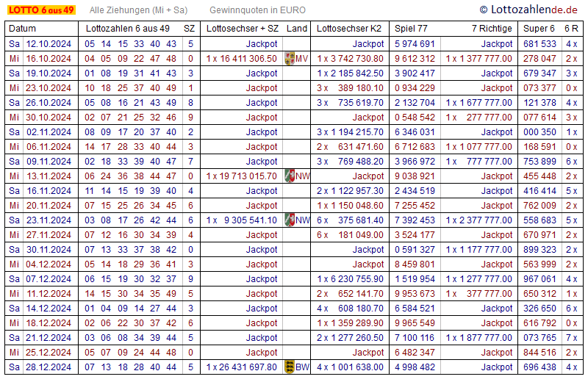The height and width of the screenshot is (382, 588).
Task: Select the 28.12.2024 draw date
Action: click(x=49, y=367)
